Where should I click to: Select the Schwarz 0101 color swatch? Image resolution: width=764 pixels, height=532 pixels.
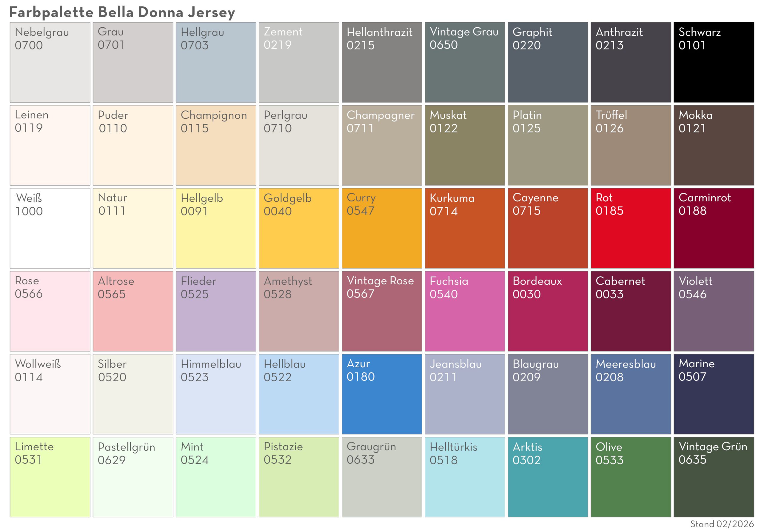pos(712,61)
